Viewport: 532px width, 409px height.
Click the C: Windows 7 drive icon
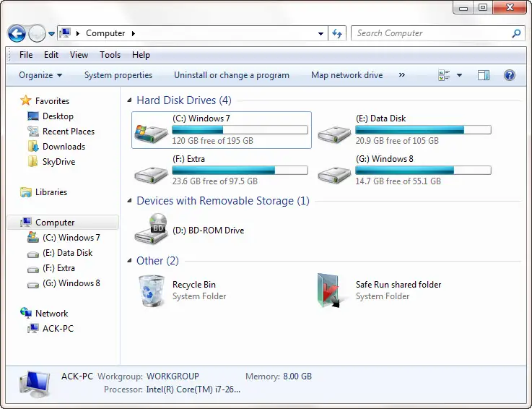pos(151,133)
